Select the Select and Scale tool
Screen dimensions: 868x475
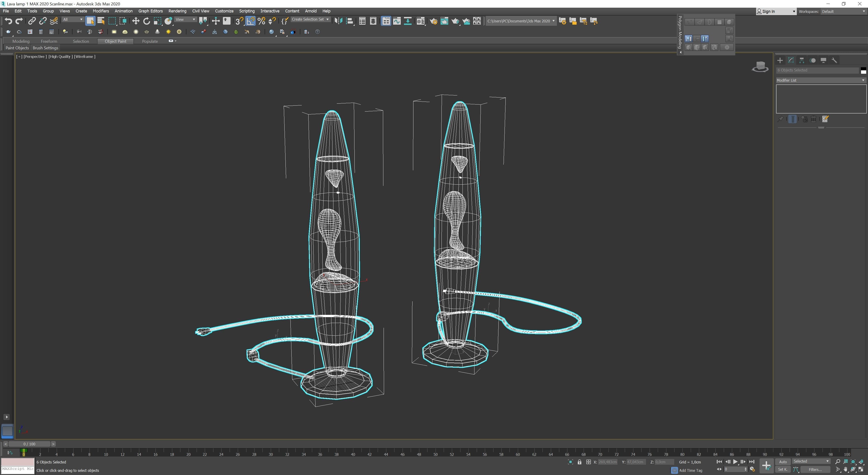(x=157, y=21)
